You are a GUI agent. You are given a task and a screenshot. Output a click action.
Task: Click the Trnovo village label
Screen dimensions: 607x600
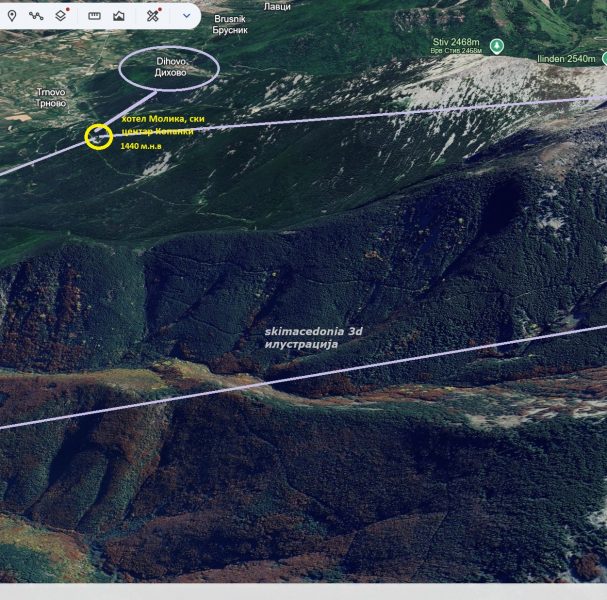pos(51,97)
